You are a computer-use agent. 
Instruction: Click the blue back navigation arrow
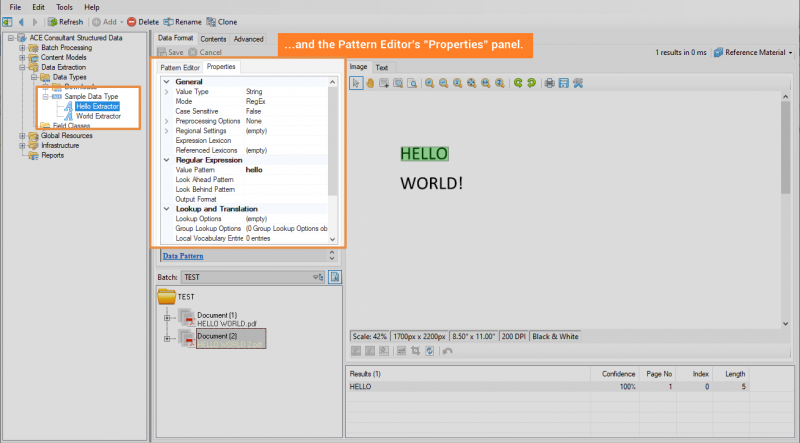[x=22, y=21]
